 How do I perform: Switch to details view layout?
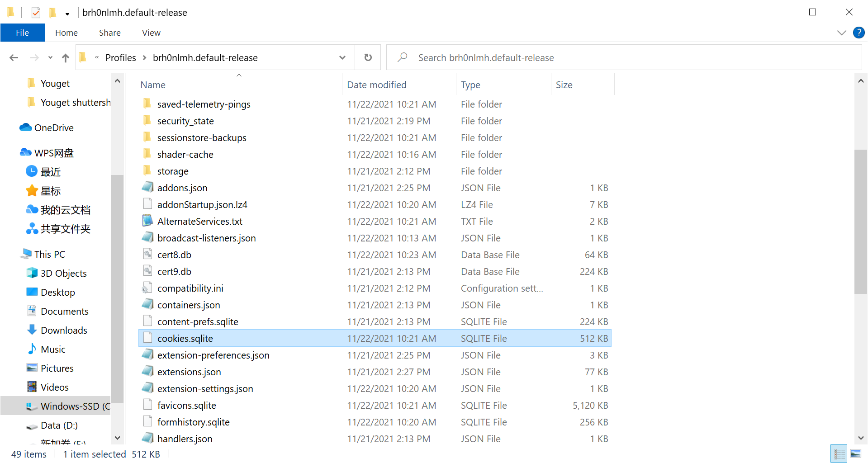839,454
